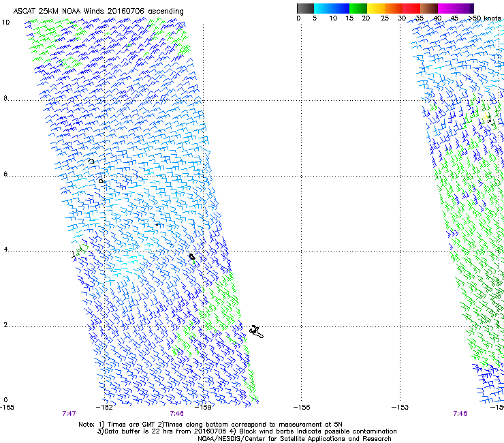The height and width of the screenshot is (443, 504).
Task: Click the color bar "30" knot label
Action: coord(402,18)
